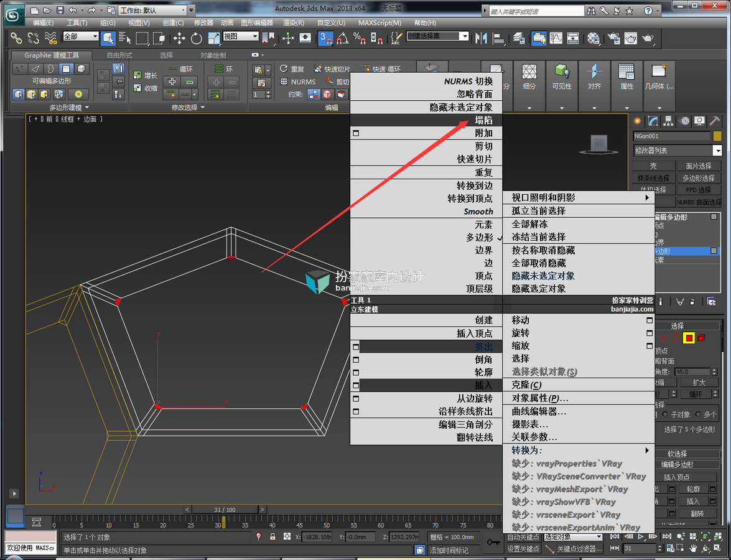Screen dimensions: 731x560
Task: Open the 工作台 workspace dropdown
Action: pyautogui.click(x=152, y=10)
